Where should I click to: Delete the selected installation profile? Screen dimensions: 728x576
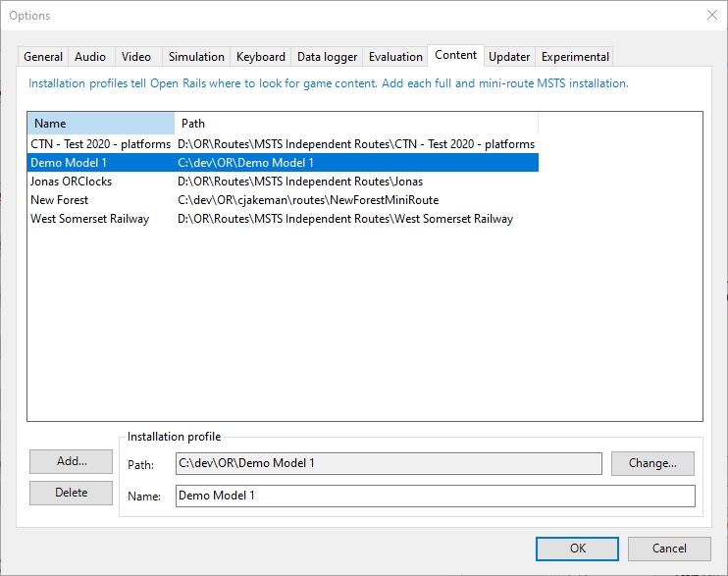tap(72, 493)
